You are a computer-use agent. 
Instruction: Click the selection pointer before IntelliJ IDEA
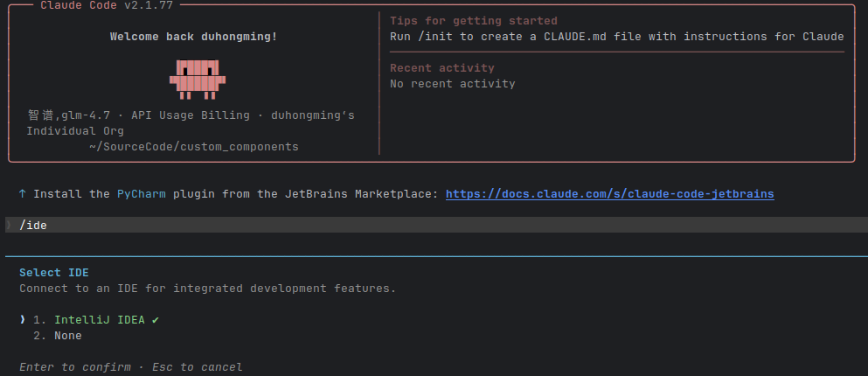[x=23, y=319]
